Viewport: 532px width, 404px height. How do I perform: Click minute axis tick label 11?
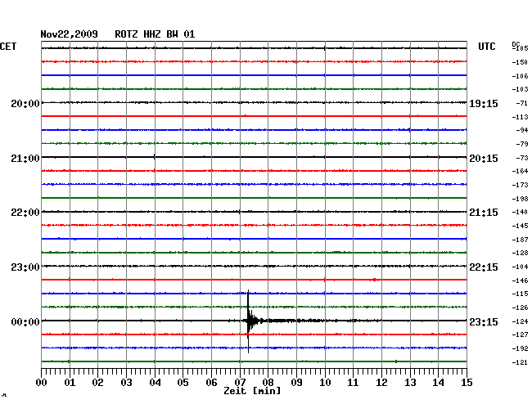(354, 383)
